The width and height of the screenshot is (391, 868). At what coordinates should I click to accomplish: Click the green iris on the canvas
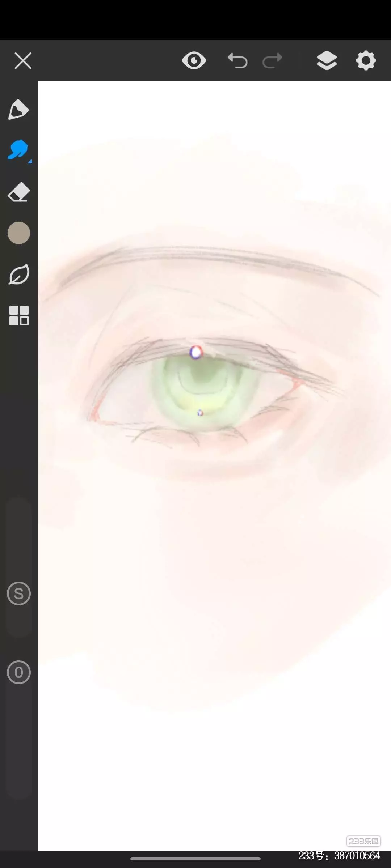tap(205, 391)
